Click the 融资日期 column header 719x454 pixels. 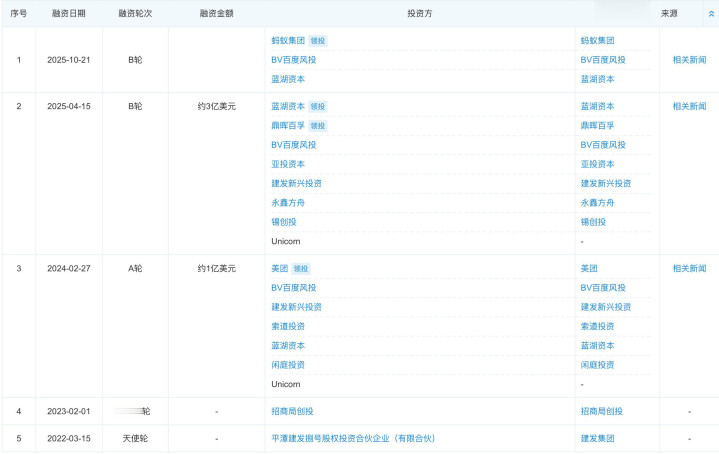69,13
